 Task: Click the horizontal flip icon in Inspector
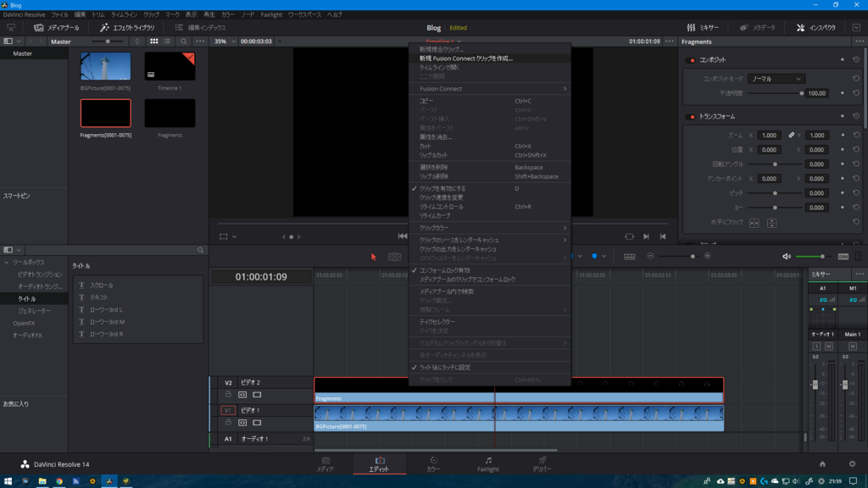click(x=754, y=223)
